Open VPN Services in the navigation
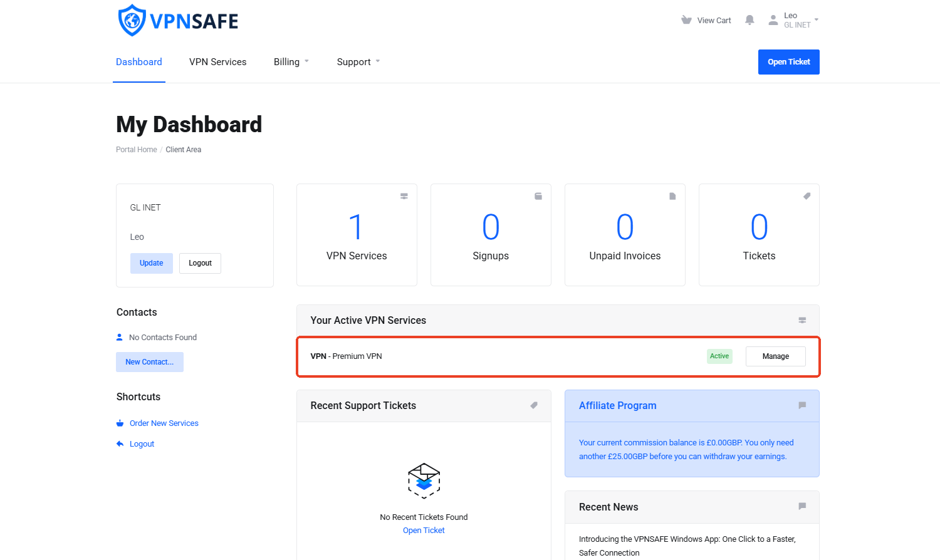The width and height of the screenshot is (940, 560). pos(218,62)
